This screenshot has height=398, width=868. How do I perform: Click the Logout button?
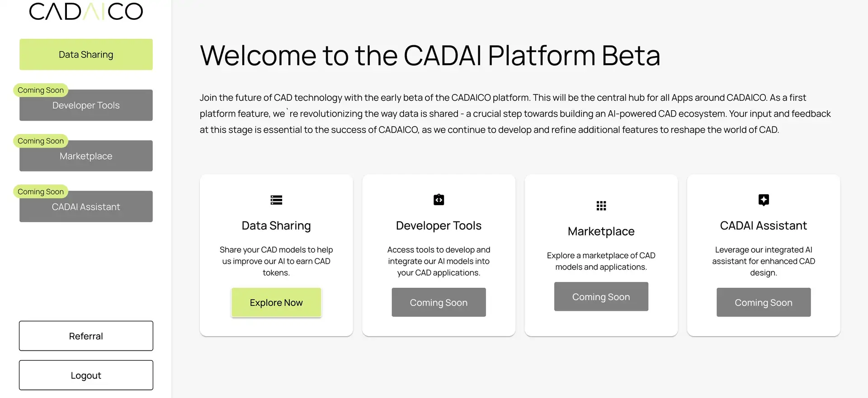pyautogui.click(x=86, y=375)
